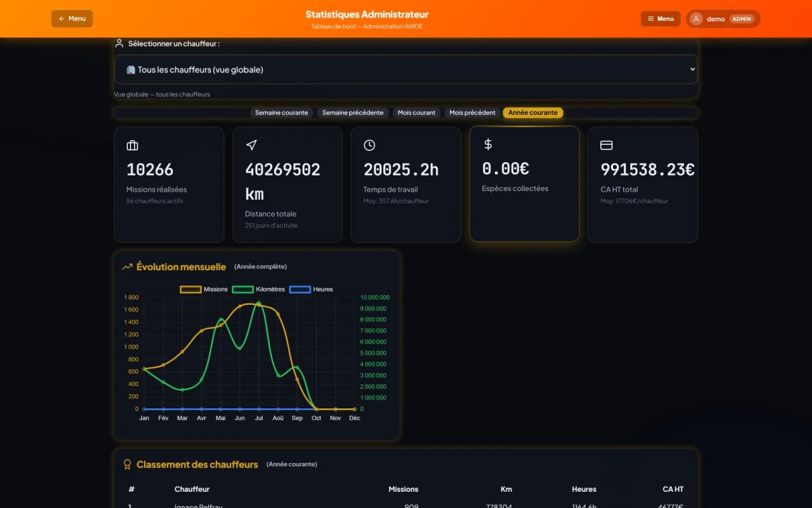The image size is (812, 508).
Task: Click the back Menu button with arrow
Action: [72, 19]
